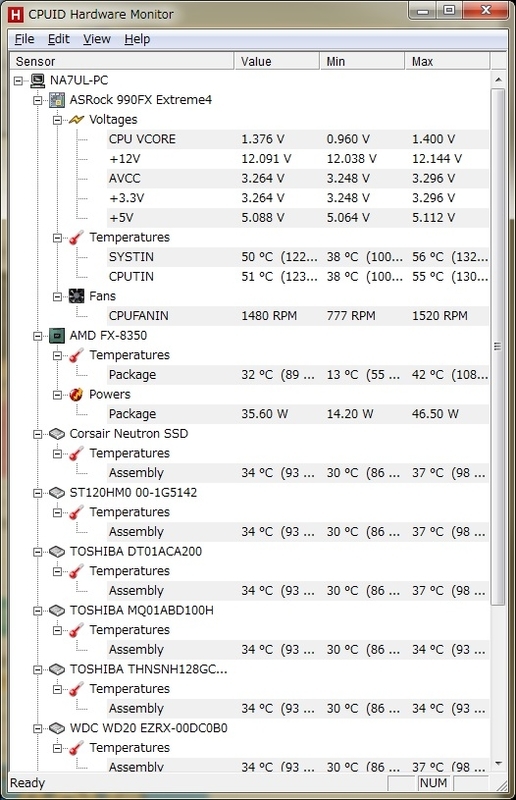Image resolution: width=516 pixels, height=800 pixels.
Task: Collapse the NA7UL-PC root node
Action: pyautogui.click(x=18, y=81)
